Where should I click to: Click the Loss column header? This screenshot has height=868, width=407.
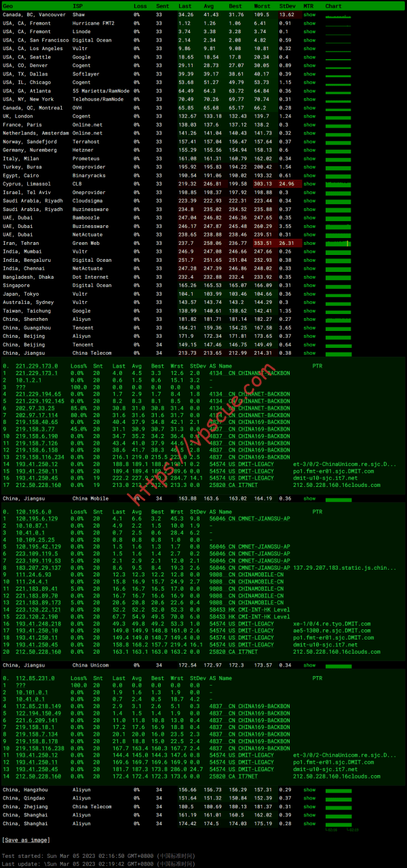140,5
